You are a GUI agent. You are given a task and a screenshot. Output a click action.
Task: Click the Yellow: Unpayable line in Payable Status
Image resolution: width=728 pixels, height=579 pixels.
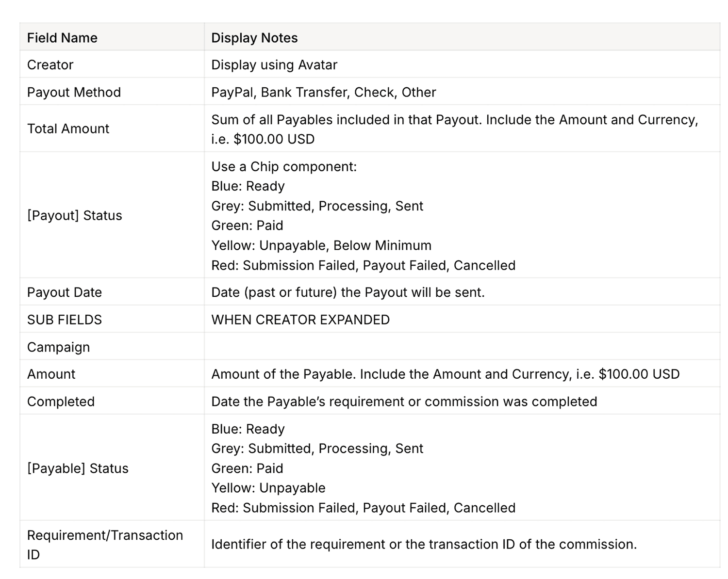click(268, 488)
